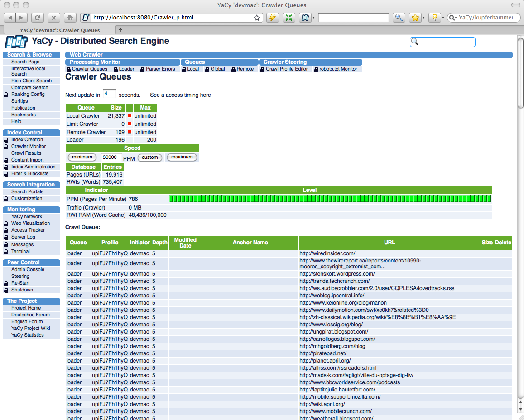Open the Crawl Profile Editor tab

click(286, 69)
